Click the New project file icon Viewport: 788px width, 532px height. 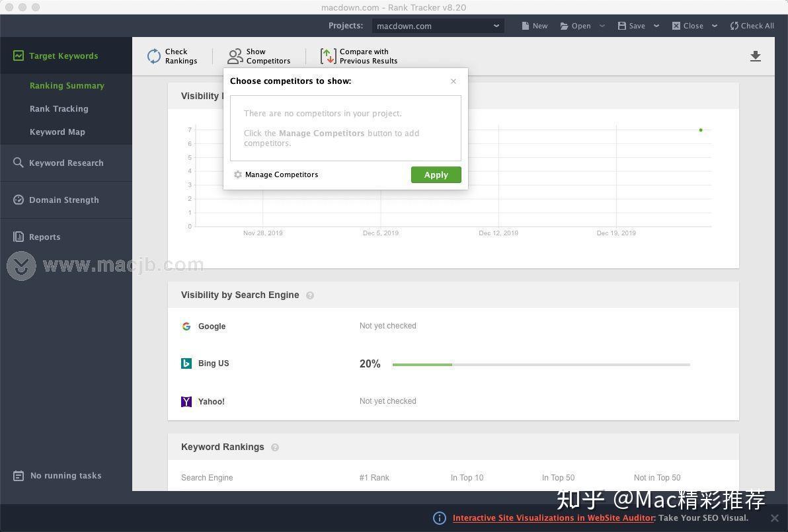pyautogui.click(x=525, y=26)
